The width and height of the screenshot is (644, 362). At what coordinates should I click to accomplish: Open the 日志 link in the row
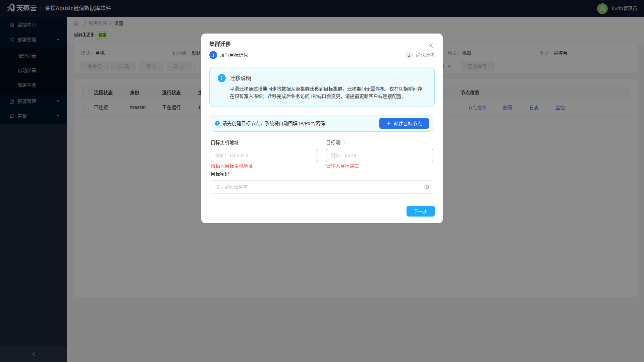pos(534,108)
